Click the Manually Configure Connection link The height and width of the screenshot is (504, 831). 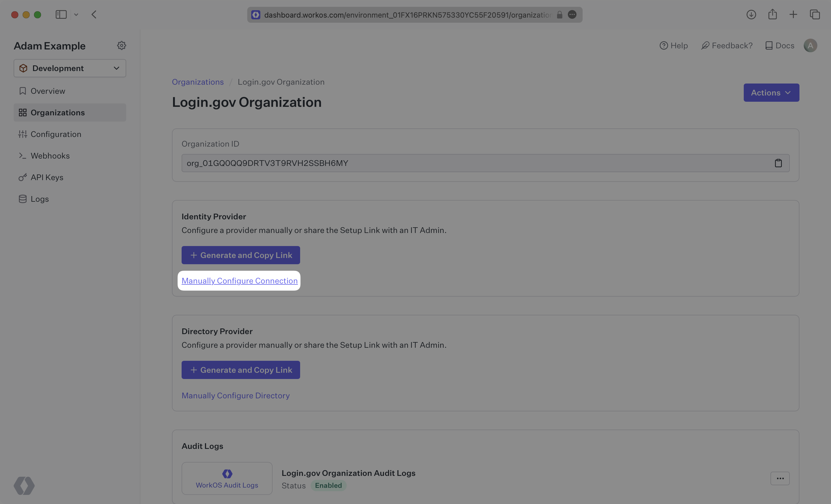(240, 281)
